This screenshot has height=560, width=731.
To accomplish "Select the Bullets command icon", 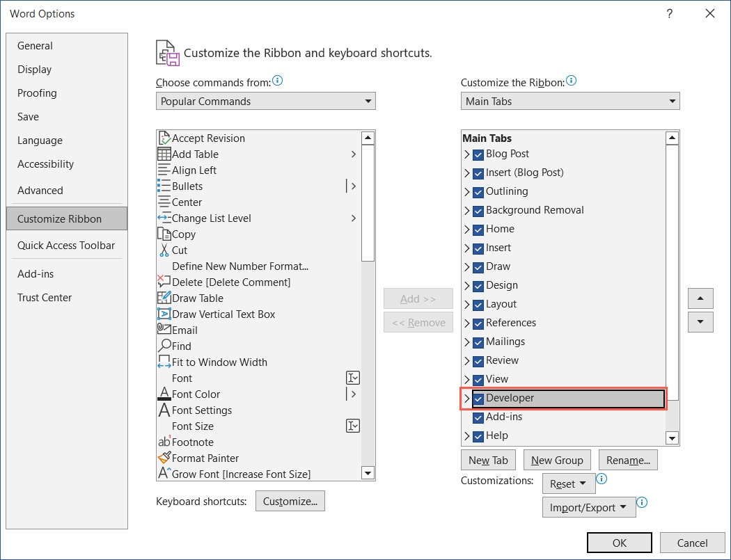I will pos(164,186).
